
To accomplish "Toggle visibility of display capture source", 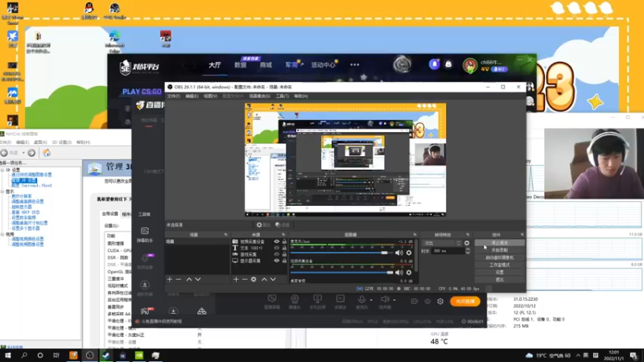I will click(x=277, y=260).
